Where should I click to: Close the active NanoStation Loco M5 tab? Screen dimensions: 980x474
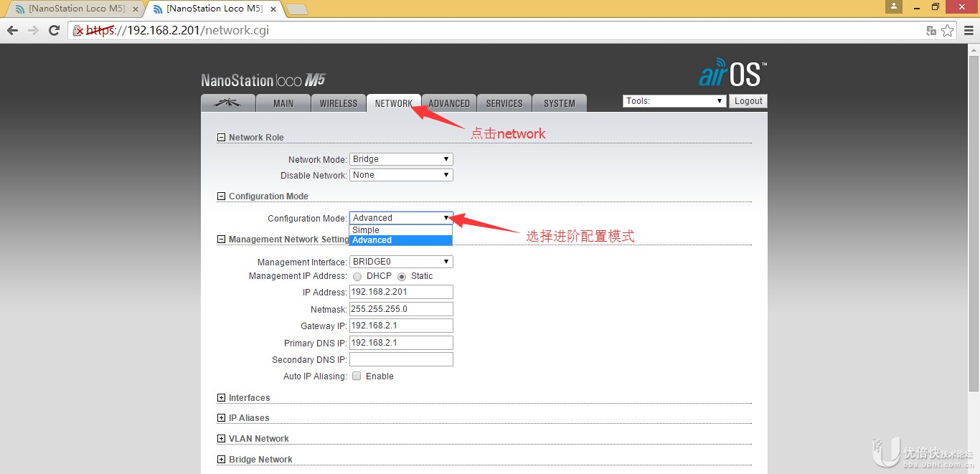point(273,9)
